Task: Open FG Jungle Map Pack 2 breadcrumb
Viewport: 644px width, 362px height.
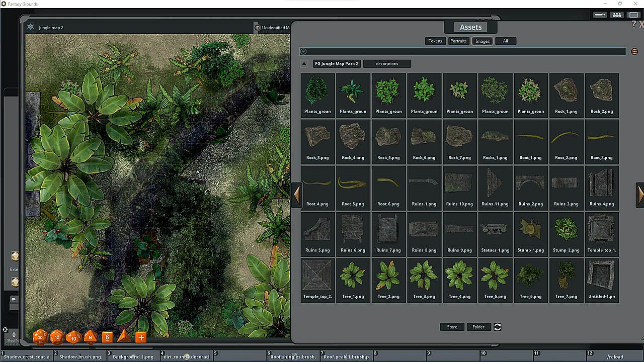Action: point(337,64)
